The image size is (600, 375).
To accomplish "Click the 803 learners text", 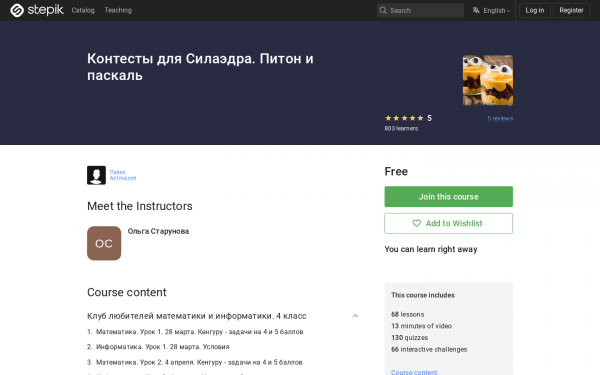I will (401, 129).
